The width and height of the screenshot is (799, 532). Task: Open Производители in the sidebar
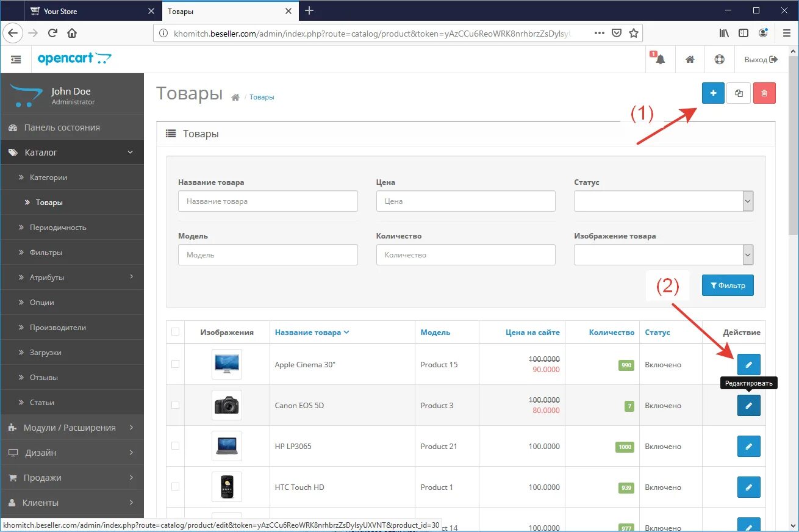coord(72,327)
